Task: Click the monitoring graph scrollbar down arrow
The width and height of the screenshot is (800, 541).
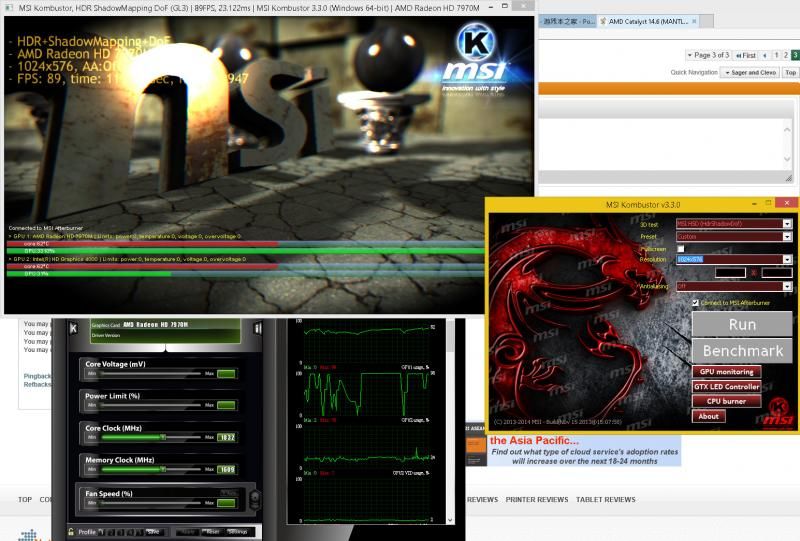Action: [x=450, y=520]
